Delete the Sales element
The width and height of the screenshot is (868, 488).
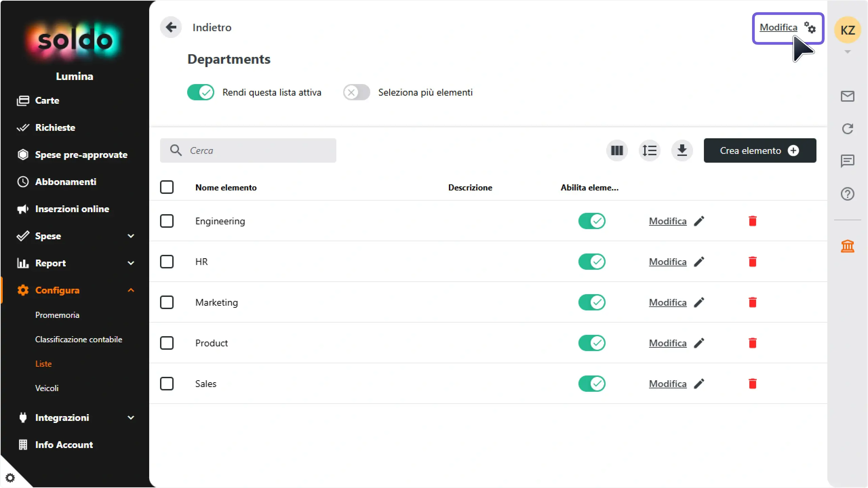pyautogui.click(x=753, y=384)
